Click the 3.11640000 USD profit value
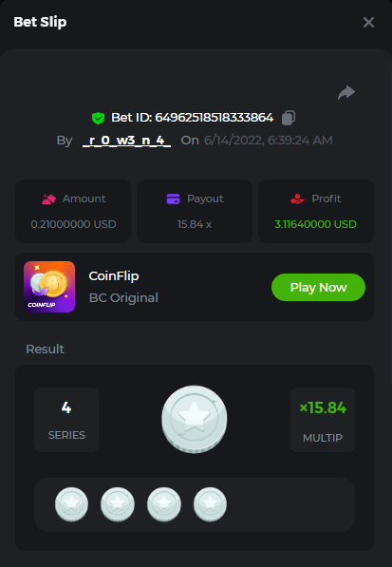This screenshot has width=392, height=567. pyautogui.click(x=316, y=224)
